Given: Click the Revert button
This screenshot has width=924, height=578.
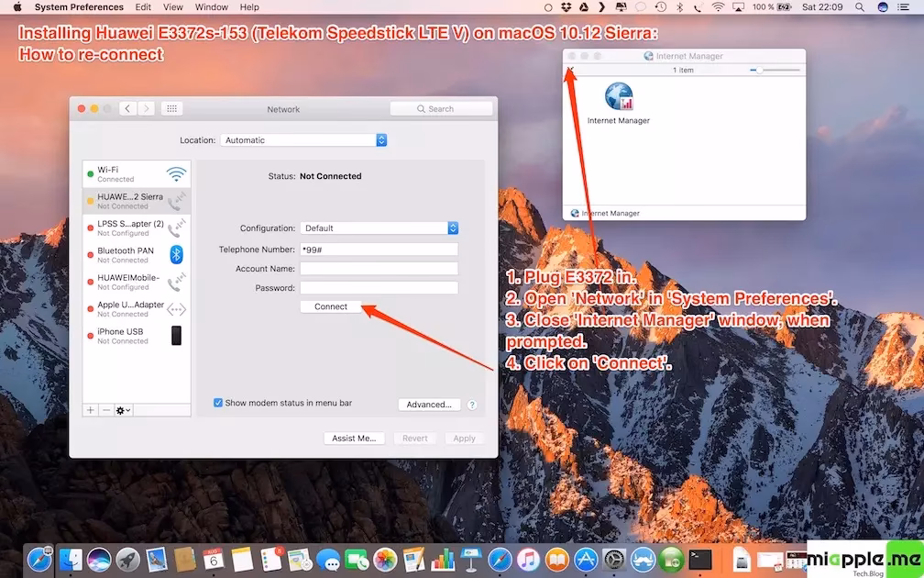Looking at the screenshot, I should point(415,439).
